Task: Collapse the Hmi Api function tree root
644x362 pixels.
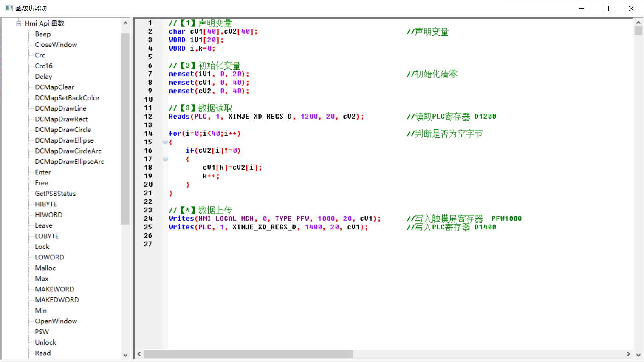Action: (x=19, y=23)
